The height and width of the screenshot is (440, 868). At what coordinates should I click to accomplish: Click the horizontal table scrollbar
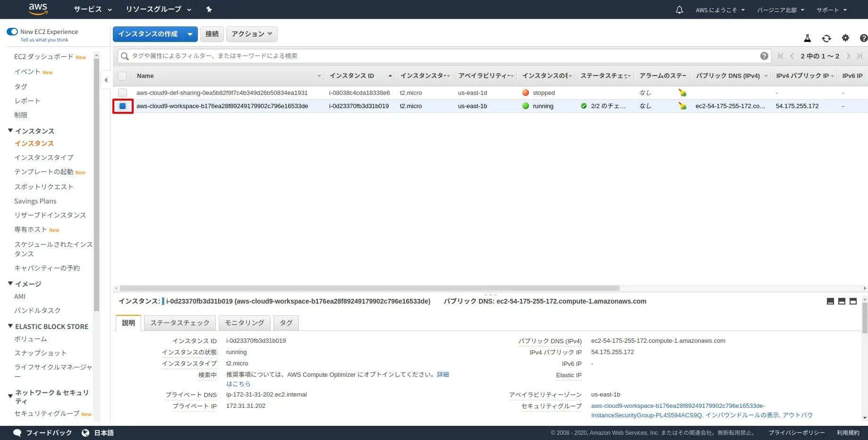pyautogui.click(x=370, y=288)
